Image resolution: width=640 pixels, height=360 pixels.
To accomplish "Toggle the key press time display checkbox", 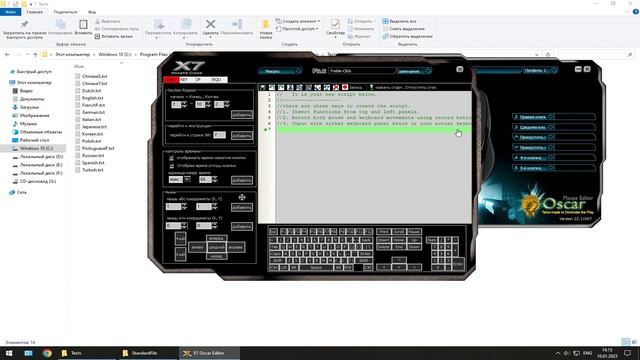I will (171, 158).
